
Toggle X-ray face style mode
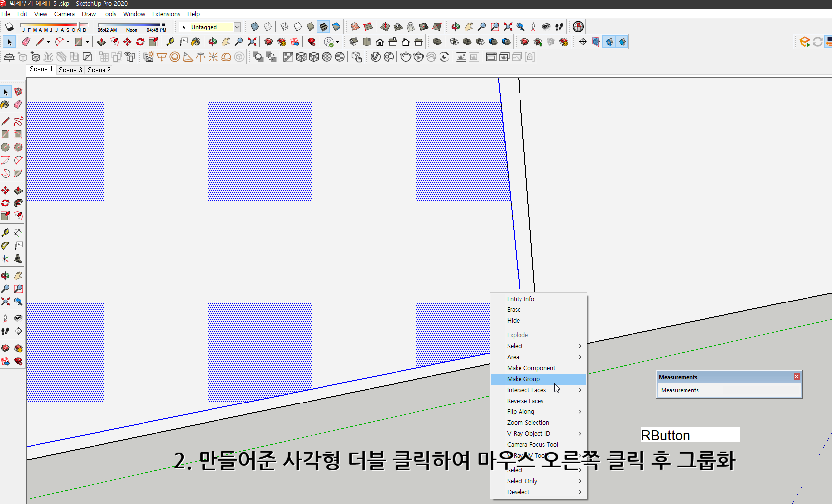254,27
